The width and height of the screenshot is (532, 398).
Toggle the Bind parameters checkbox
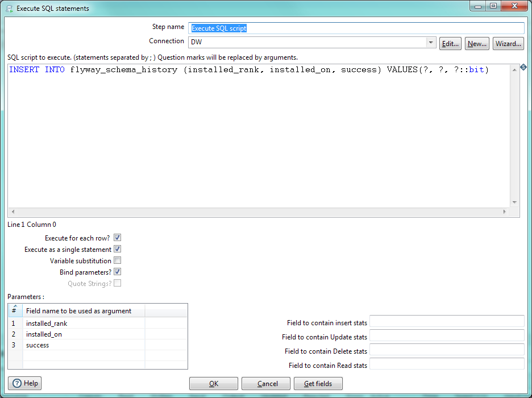pyautogui.click(x=118, y=272)
